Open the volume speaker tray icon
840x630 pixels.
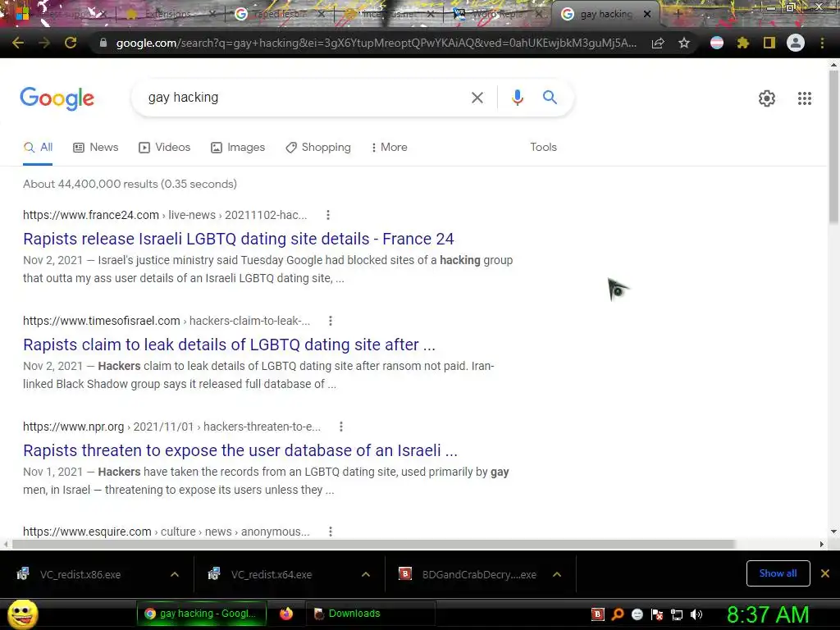pyautogui.click(x=696, y=614)
